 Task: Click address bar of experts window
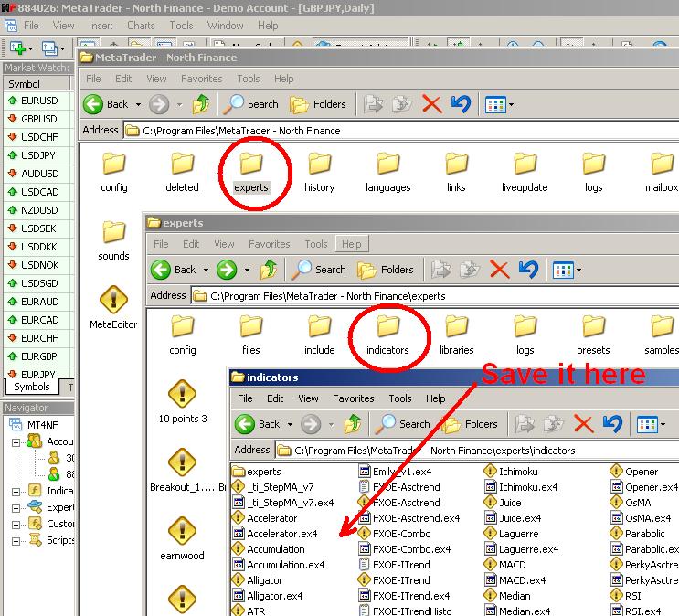[x=435, y=296]
